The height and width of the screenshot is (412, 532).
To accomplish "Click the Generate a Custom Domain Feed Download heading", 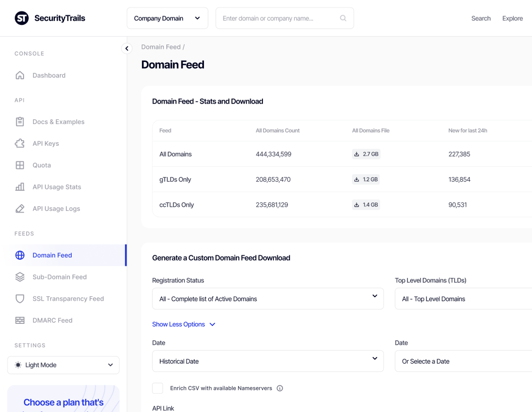I will coord(221,258).
